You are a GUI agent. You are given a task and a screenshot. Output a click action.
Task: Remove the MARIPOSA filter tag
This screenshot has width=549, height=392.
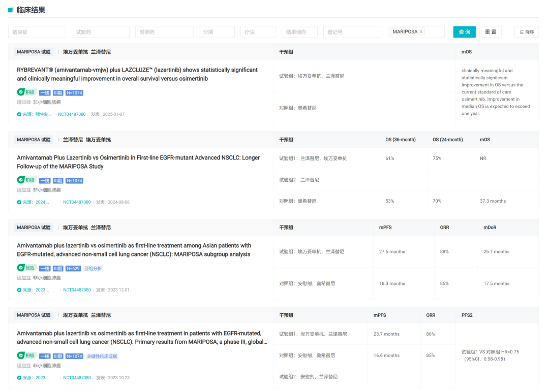click(421, 31)
